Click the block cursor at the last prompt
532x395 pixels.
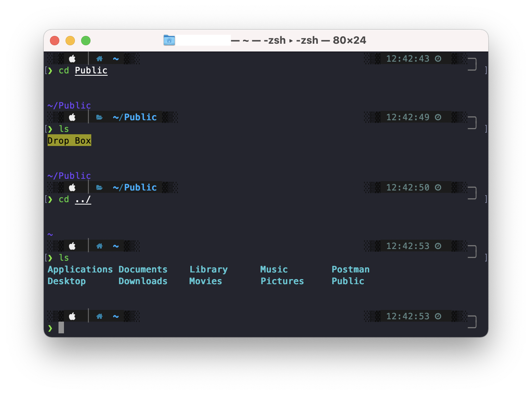61,327
